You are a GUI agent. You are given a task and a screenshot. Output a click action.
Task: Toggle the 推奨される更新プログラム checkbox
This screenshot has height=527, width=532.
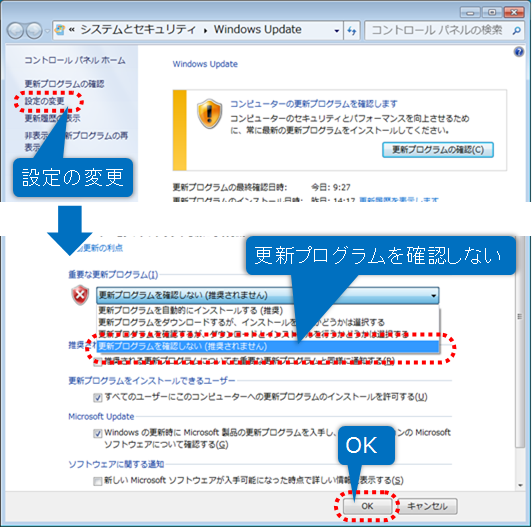[x=98, y=362]
